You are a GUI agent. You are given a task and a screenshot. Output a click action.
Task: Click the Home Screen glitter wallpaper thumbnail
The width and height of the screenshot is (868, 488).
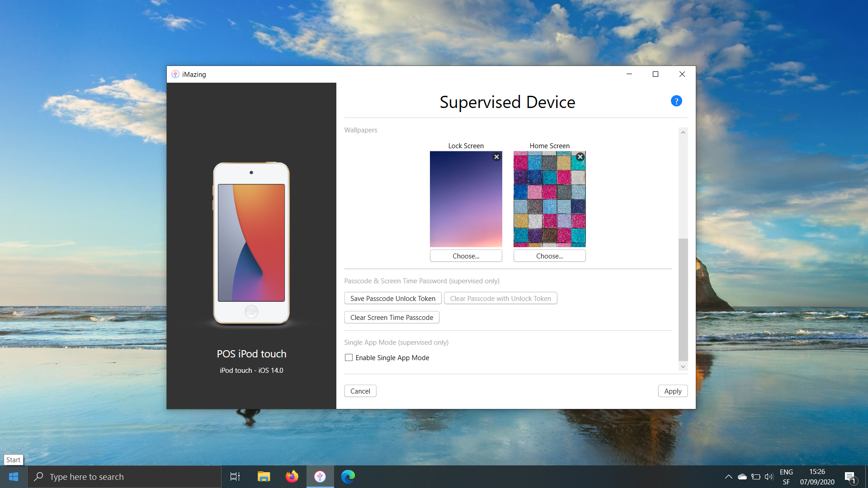click(549, 199)
